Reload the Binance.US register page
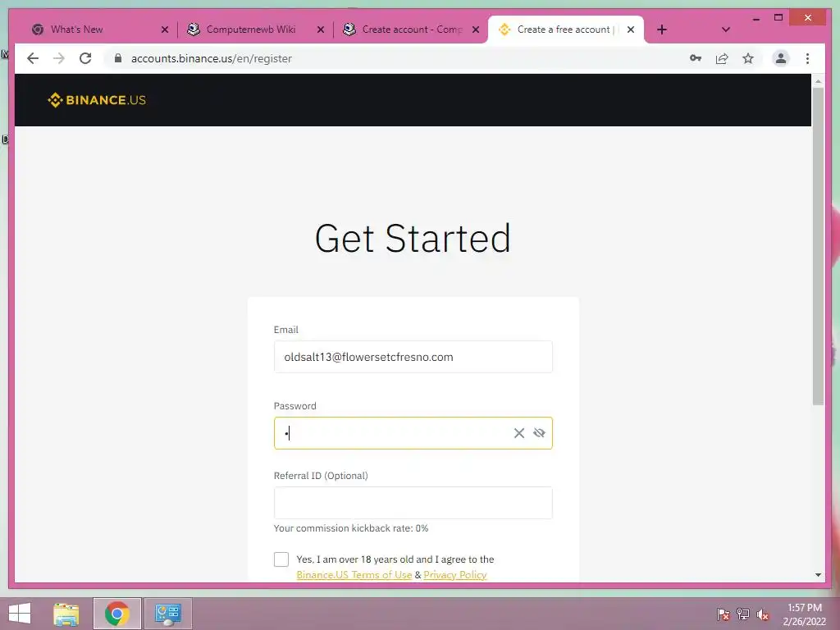 tap(85, 58)
